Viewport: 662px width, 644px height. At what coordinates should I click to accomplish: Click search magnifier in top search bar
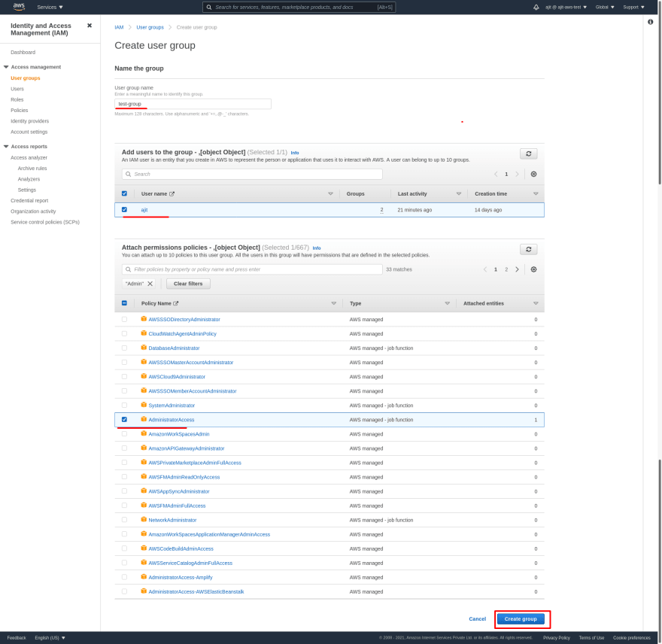pos(209,8)
